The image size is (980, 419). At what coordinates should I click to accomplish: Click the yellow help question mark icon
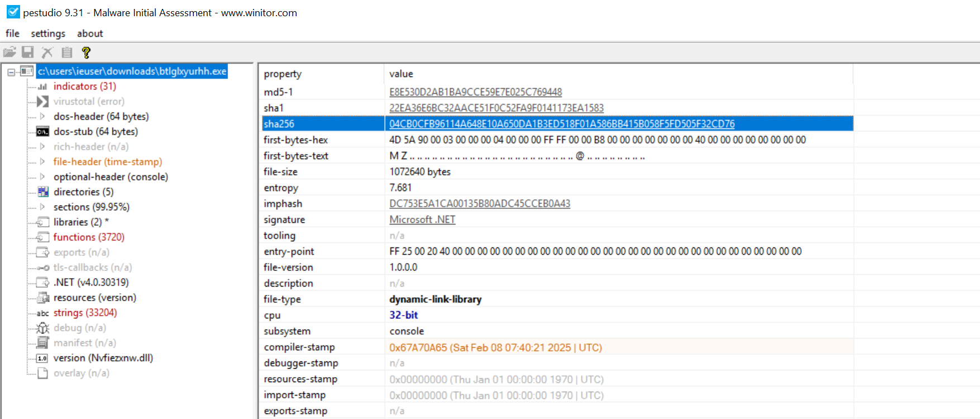(x=86, y=53)
